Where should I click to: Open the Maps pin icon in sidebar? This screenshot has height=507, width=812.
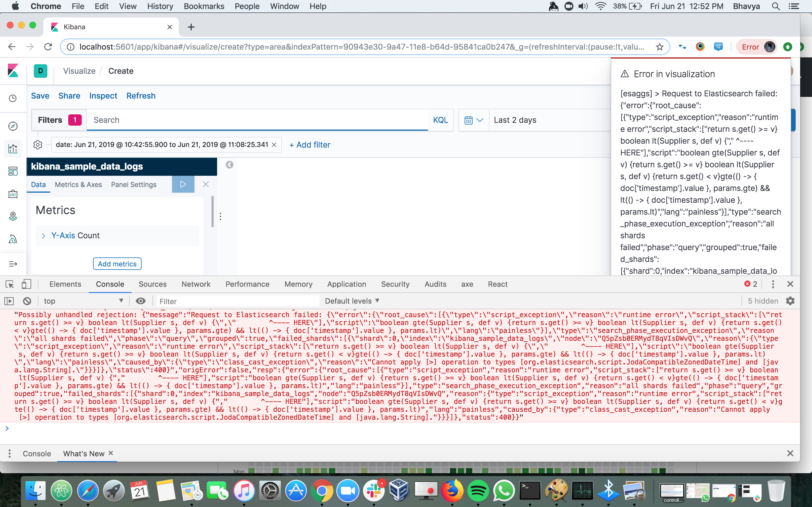click(13, 216)
